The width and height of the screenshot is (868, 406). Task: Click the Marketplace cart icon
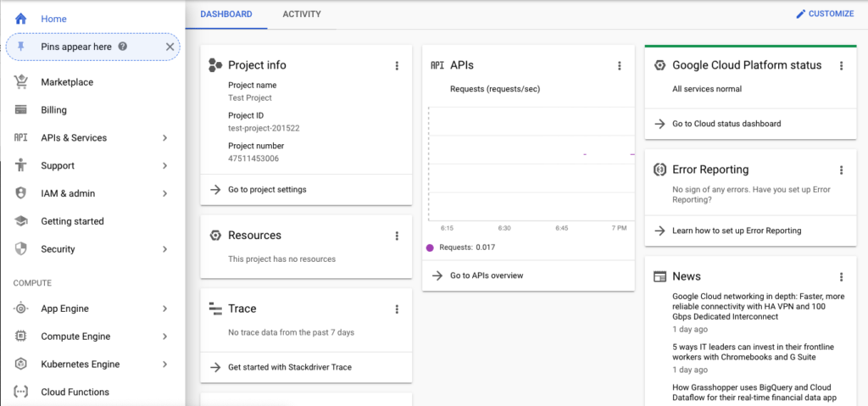pyautogui.click(x=21, y=82)
